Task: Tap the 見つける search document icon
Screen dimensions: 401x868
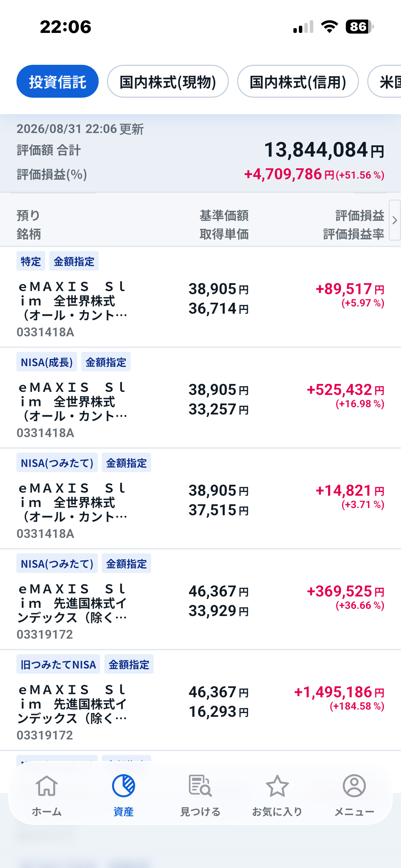Action: (200, 786)
